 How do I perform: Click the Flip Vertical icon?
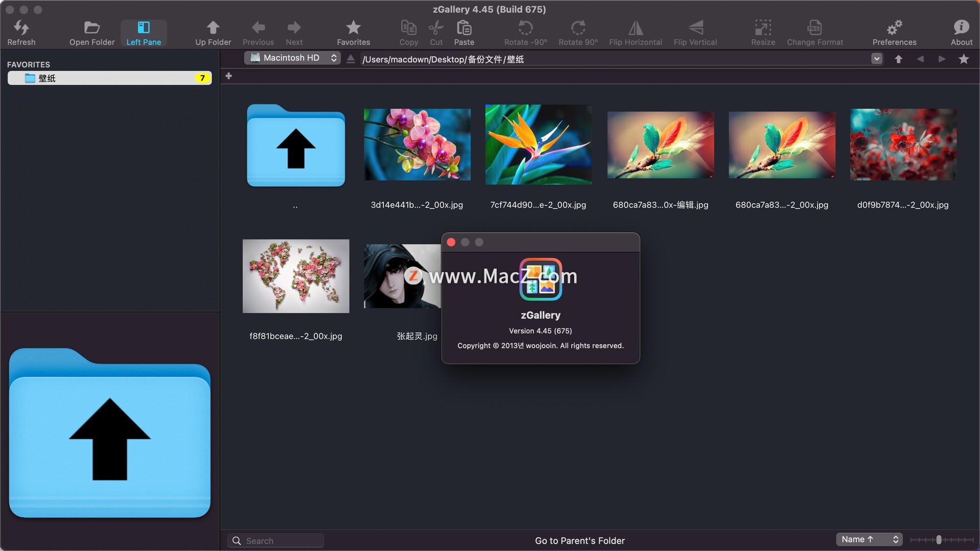[x=695, y=33]
